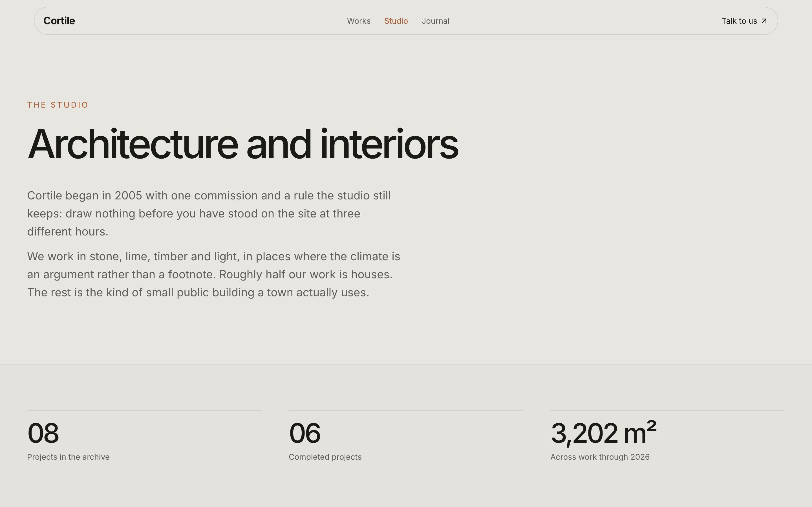This screenshot has height=507, width=812.
Task: Click the diagonal arrow icon beside Talk to us
Action: pyautogui.click(x=764, y=21)
